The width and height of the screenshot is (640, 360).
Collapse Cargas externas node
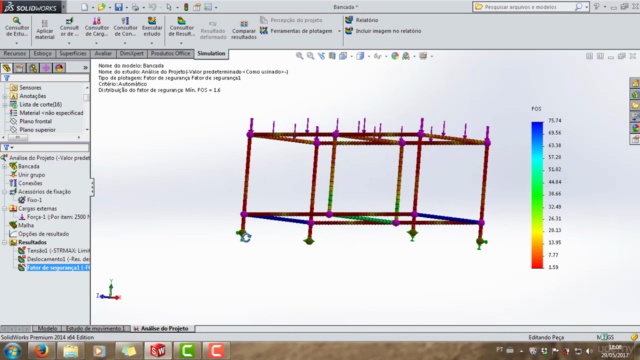[x=4, y=209]
